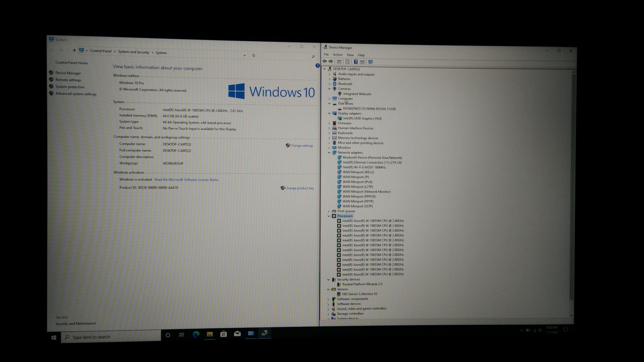
Task: Click the blue Help question-mark toolbar icon
Action: click(x=356, y=62)
